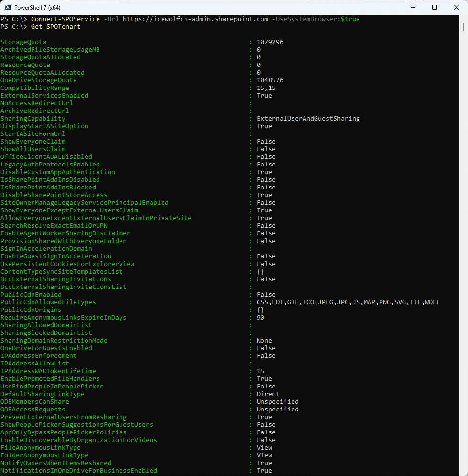
Task: Click the Get-SPOTenant command
Action: click(56, 27)
